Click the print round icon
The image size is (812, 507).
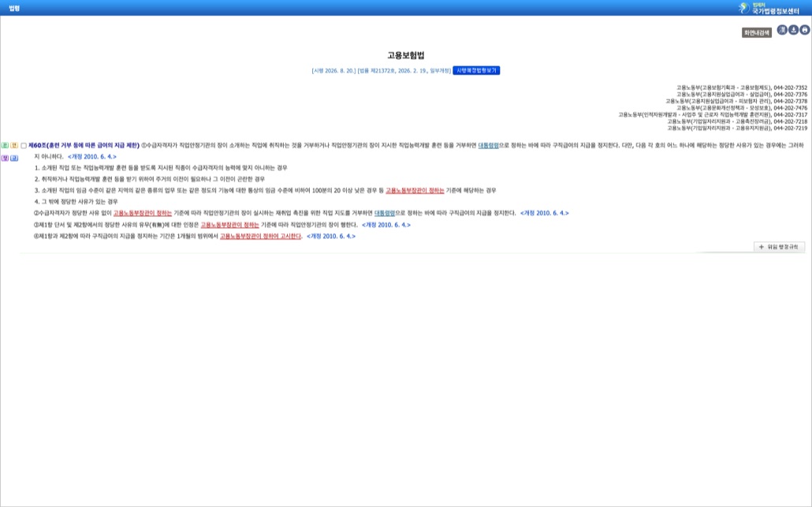click(804, 30)
